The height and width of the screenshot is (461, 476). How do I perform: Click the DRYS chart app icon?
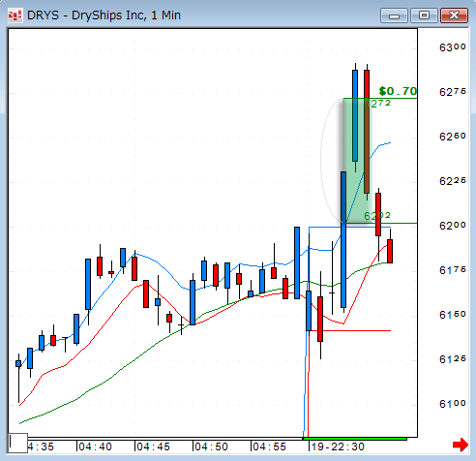pyautogui.click(x=15, y=15)
